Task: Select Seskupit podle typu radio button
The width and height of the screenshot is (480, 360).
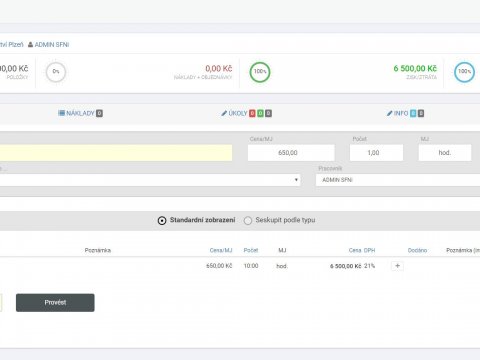Action: pyautogui.click(x=248, y=220)
